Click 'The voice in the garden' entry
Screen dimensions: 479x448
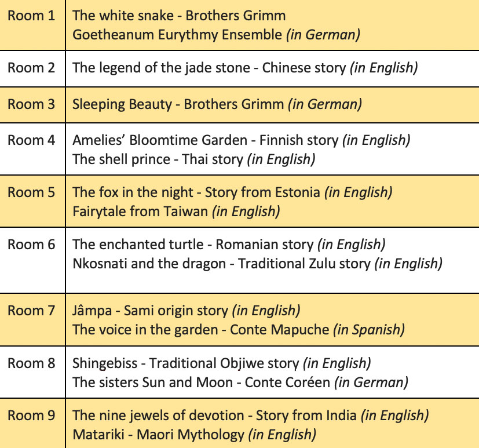click(238, 329)
